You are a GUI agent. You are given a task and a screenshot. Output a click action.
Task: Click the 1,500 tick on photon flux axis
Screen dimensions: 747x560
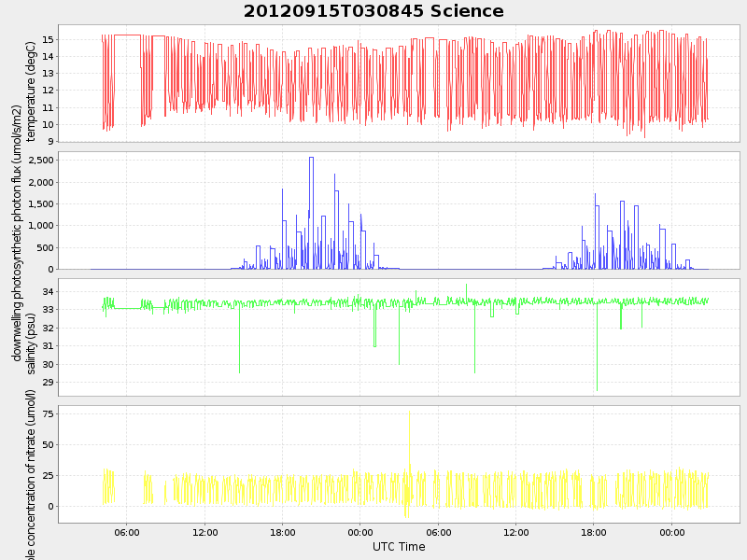pyautogui.click(x=41, y=203)
